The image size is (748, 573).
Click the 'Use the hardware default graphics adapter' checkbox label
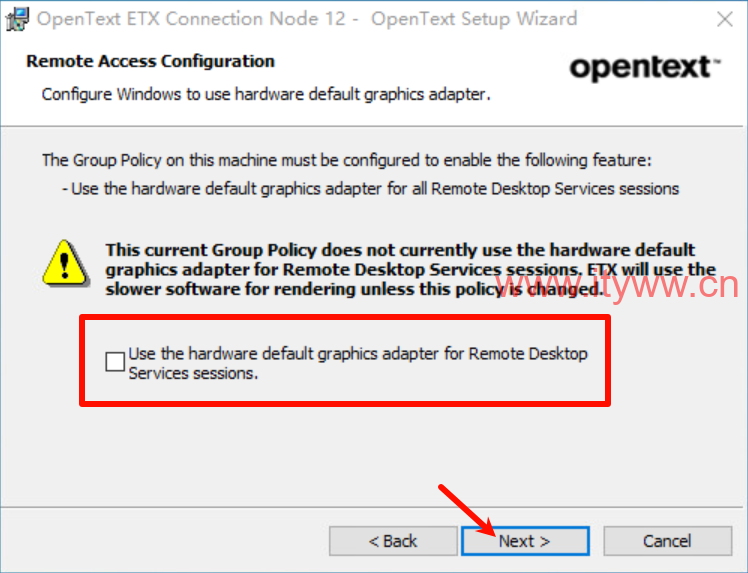click(358, 363)
